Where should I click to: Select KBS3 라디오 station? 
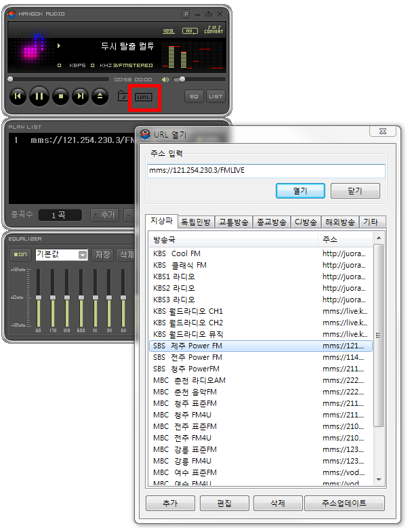(x=261, y=300)
